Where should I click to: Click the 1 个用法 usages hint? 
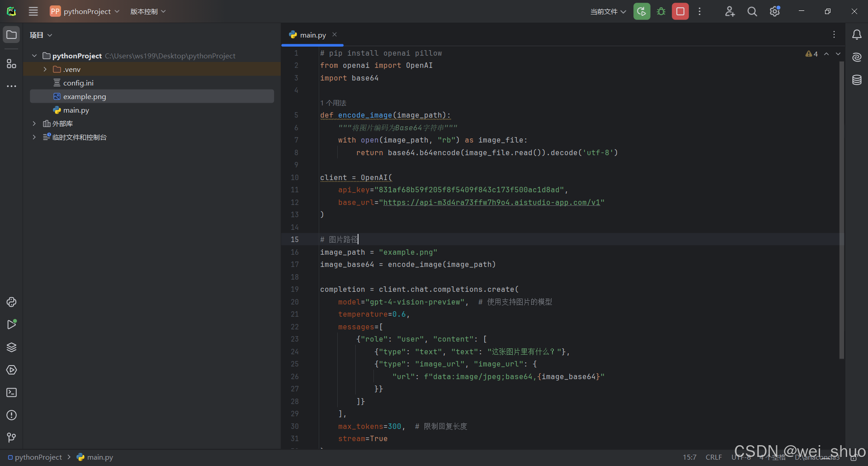pos(333,103)
